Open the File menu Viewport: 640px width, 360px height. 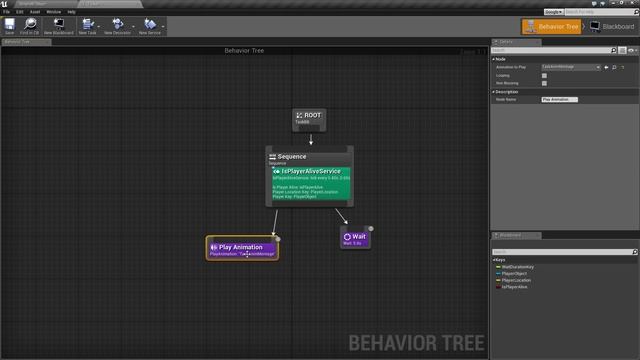point(7,12)
